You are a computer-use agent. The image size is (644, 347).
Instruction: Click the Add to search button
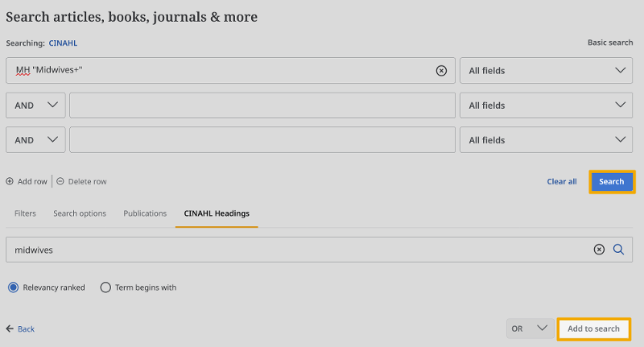coord(593,328)
